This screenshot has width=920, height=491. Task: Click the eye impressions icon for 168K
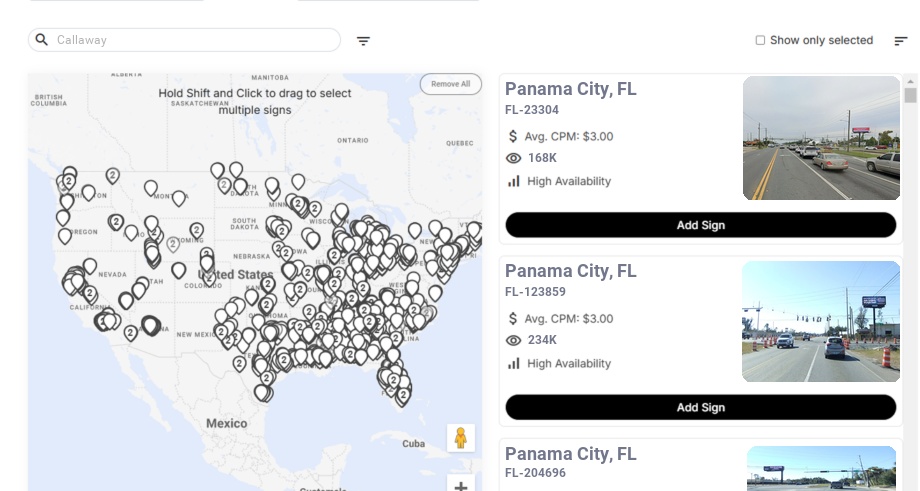click(514, 158)
